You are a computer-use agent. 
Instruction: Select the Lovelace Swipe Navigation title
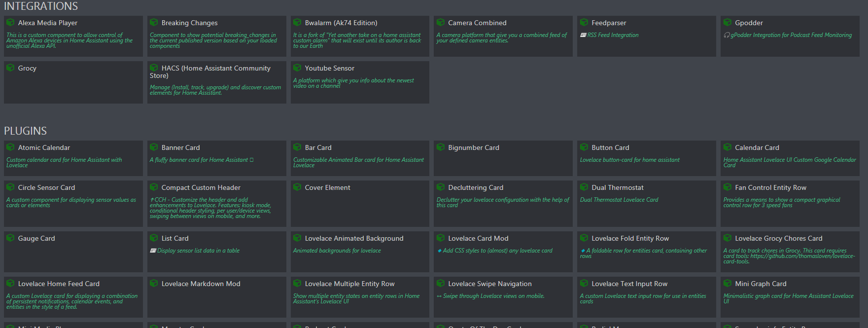coord(490,284)
